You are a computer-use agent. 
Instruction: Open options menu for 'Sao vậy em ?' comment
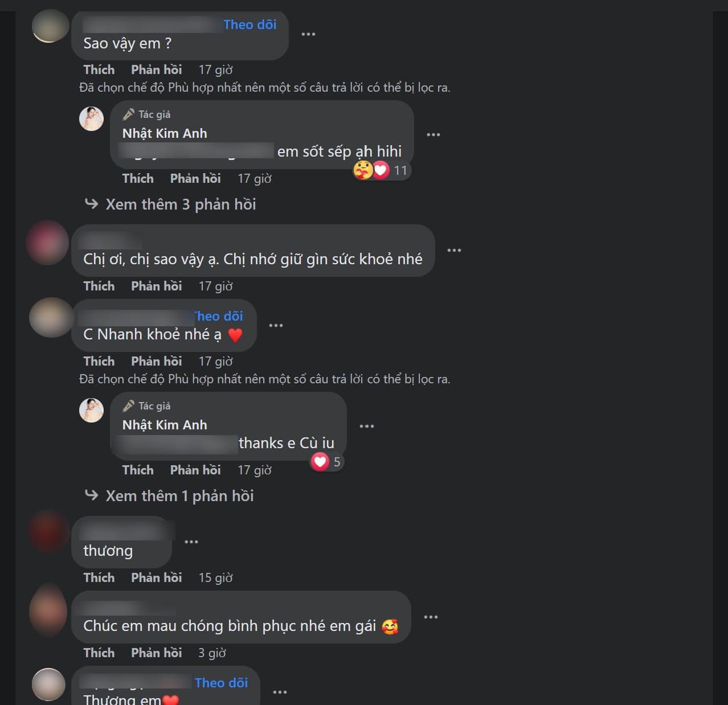pos(308,34)
